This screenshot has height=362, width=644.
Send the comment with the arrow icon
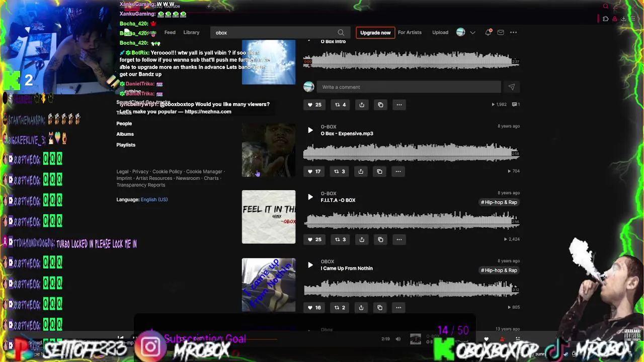tap(511, 87)
